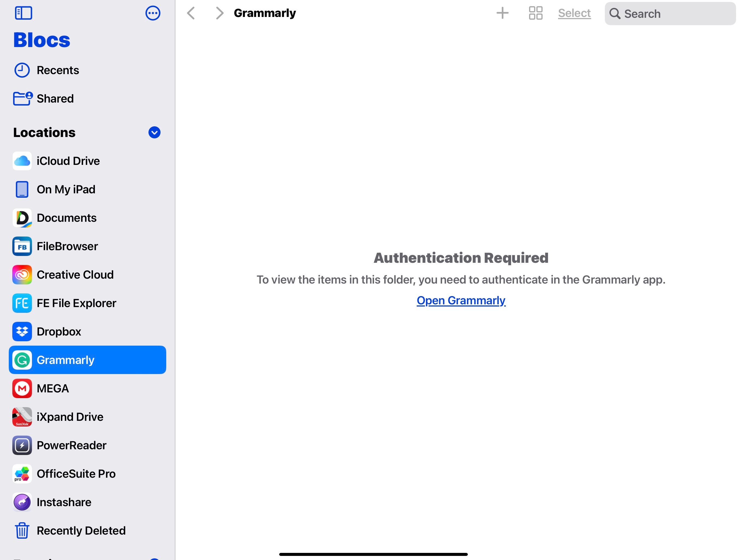
Task: Open OfficeSuite Pro location
Action: point(76,474)
